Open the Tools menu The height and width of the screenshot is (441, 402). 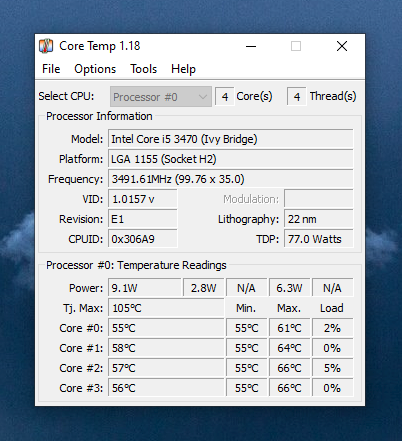[143, 69]
